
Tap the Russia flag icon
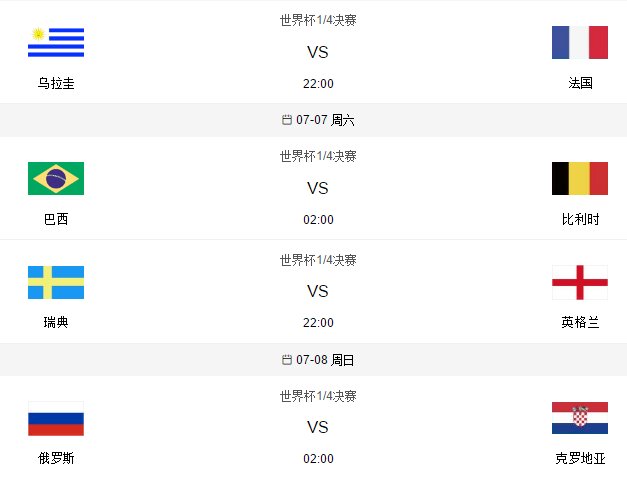coord(56,418)
